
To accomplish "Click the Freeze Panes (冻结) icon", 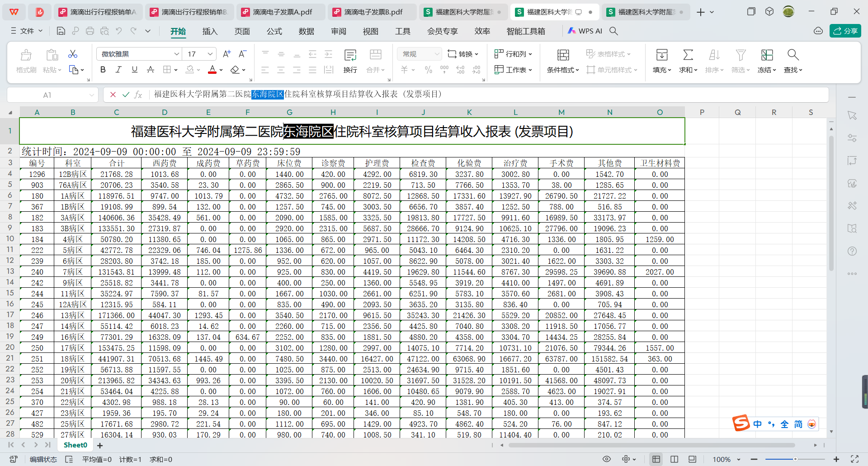I will point(767,55).
